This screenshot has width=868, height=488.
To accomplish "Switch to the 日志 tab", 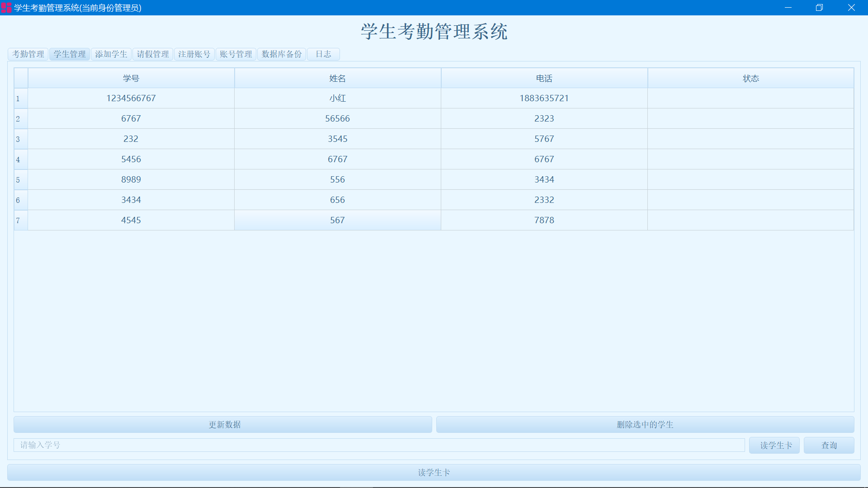I will point(323,54).
